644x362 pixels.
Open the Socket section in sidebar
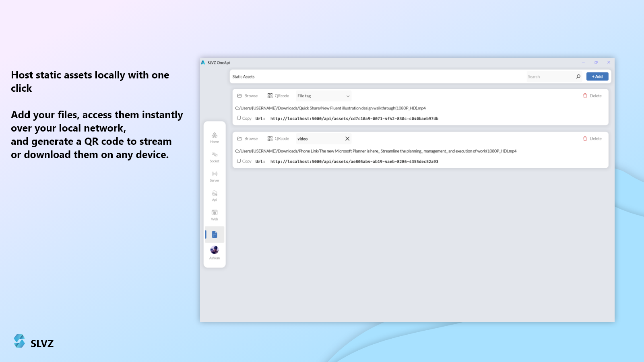[215, 157]
